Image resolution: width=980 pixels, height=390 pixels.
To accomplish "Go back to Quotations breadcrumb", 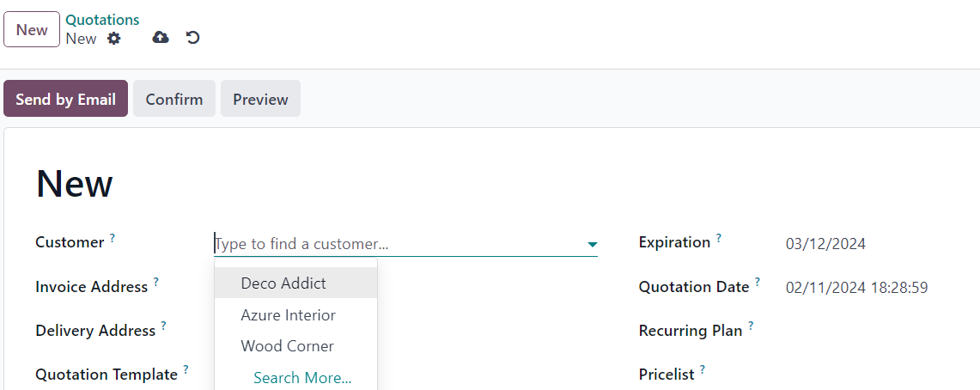I will tap(102, 20).
